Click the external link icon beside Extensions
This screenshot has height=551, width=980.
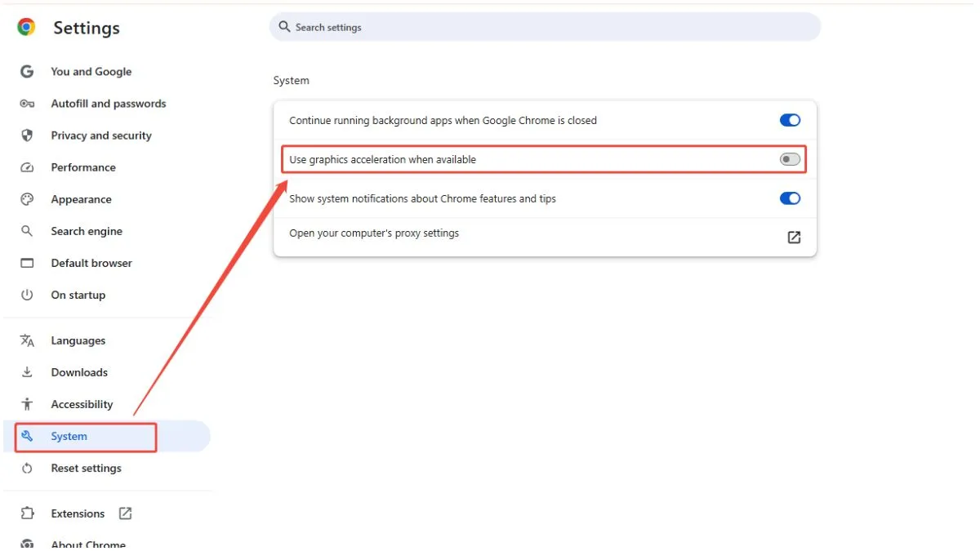click(x=125, y=513)
